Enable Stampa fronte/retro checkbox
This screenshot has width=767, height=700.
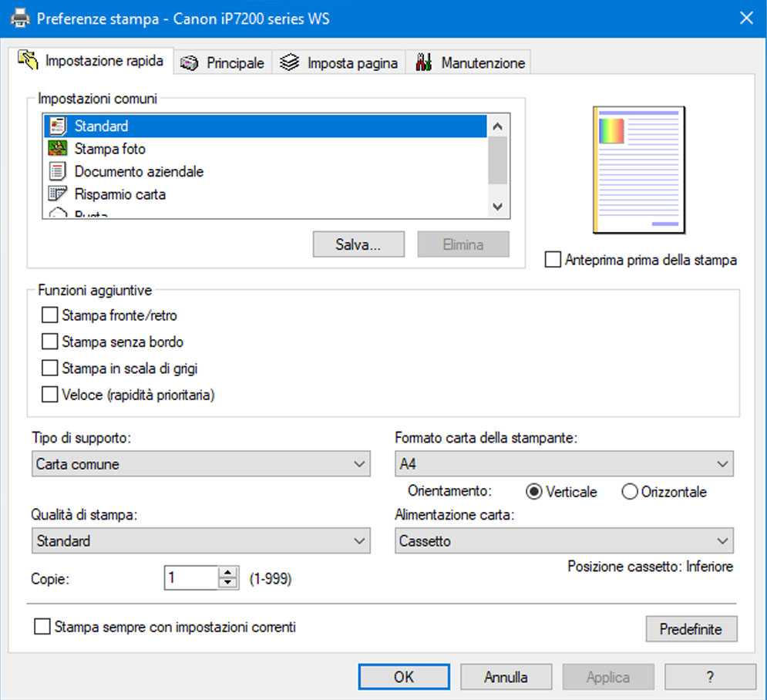49,315
